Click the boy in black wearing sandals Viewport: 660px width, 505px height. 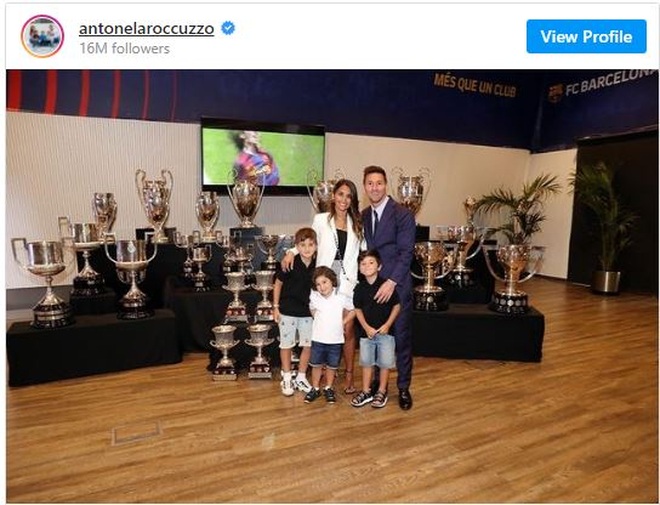374,328
